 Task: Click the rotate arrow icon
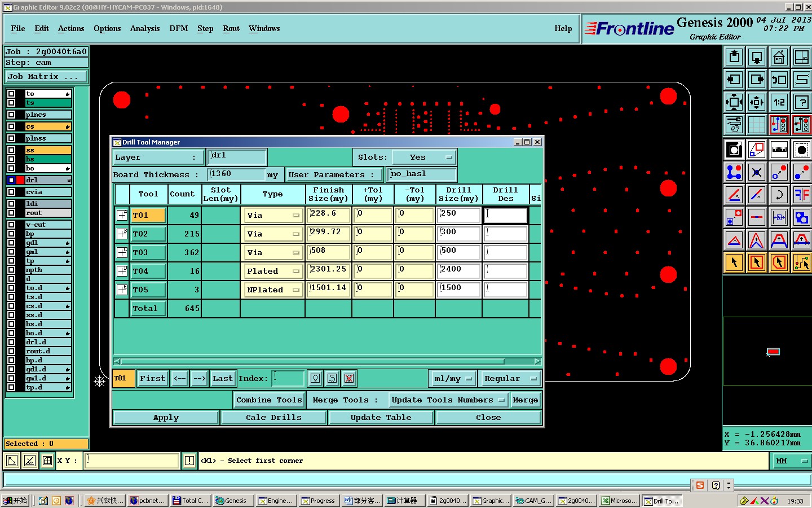pos(779,195)
